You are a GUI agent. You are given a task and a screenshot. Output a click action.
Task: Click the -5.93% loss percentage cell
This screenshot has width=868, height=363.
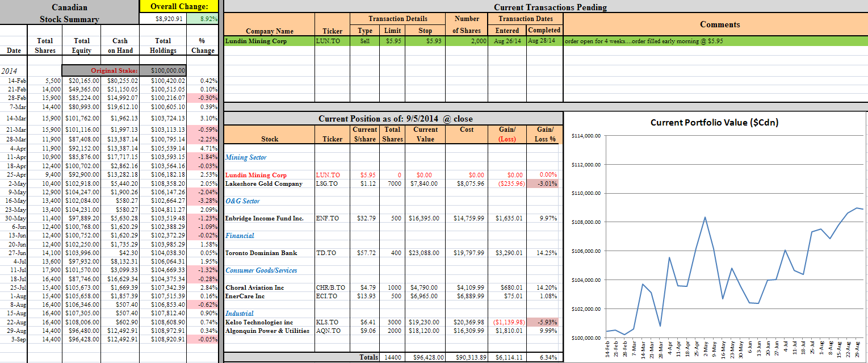(x=544, y=322)
